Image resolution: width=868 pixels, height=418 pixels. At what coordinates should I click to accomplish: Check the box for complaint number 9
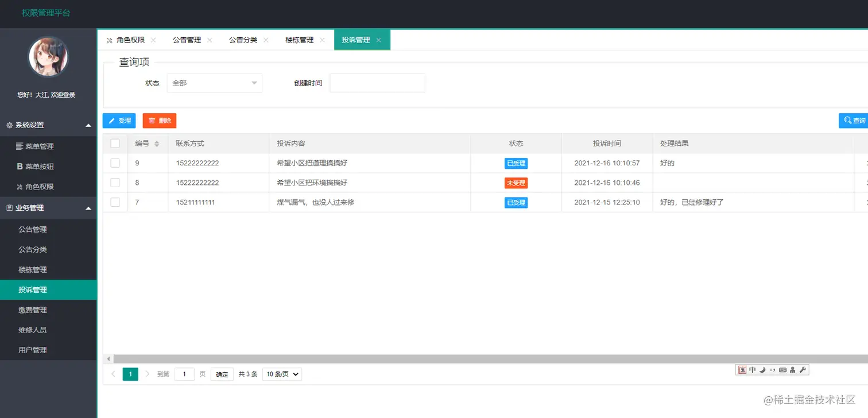pos(115,163)
